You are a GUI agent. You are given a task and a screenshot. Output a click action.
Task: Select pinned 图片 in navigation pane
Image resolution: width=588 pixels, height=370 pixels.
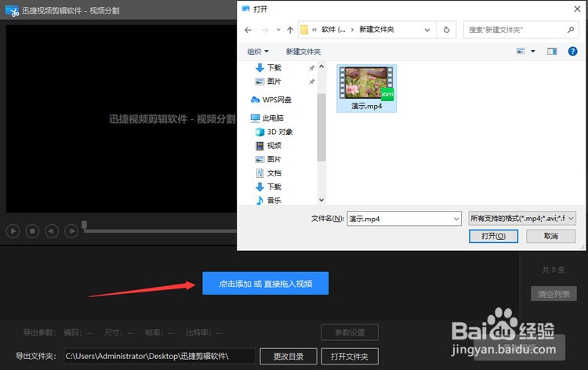[274, 82]
